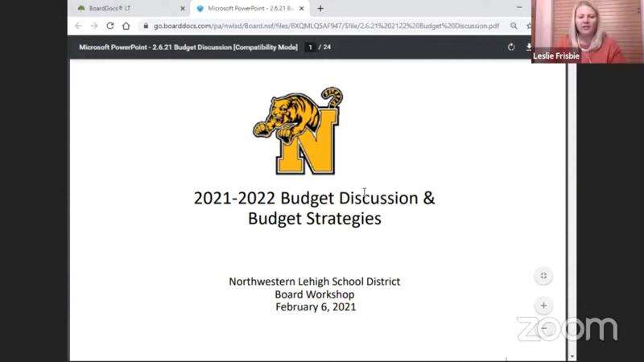Screen dimensions: 644x362
Task: Close the BoardDocs LT tab
Action: (x=183, y=9)
